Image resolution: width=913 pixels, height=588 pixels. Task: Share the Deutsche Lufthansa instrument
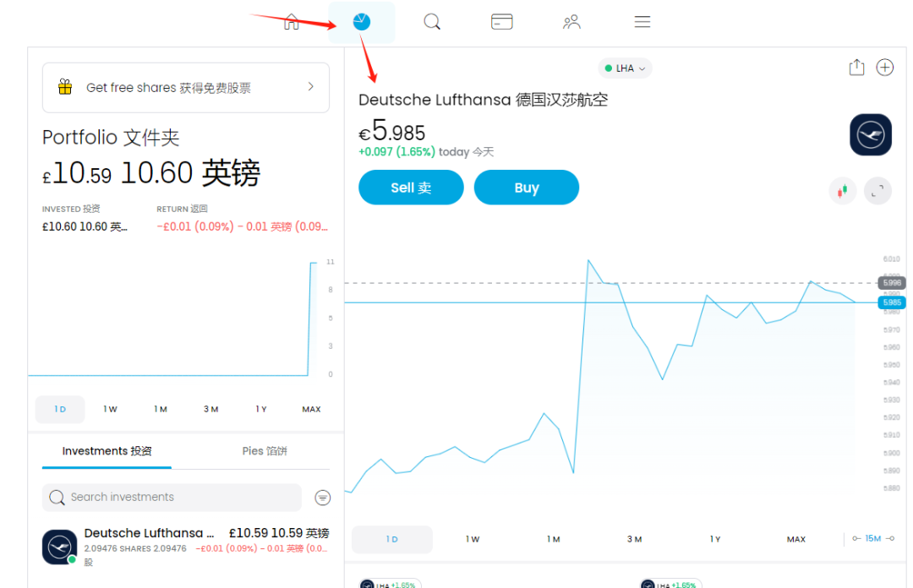coord(856,68)
